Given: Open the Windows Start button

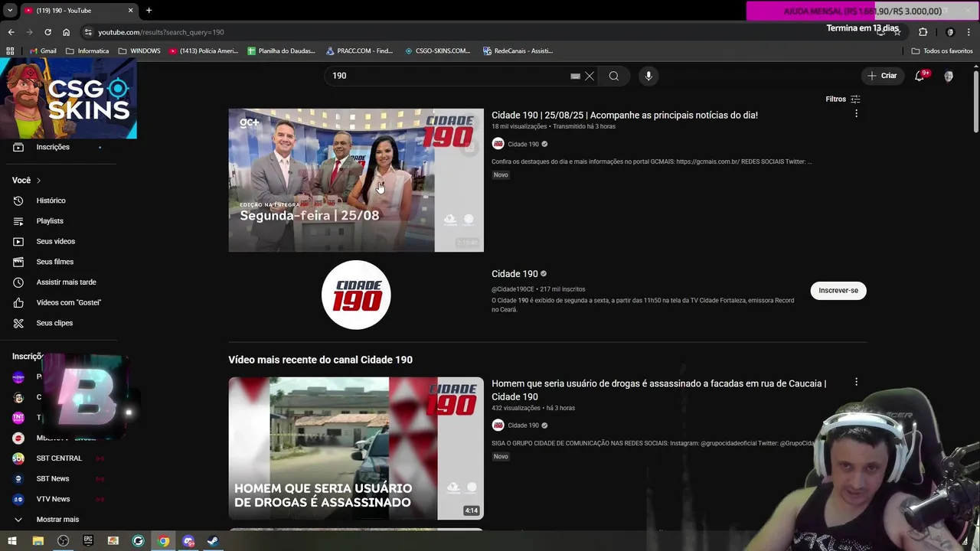Looking at the screenshot, I should tap(12, 541).
